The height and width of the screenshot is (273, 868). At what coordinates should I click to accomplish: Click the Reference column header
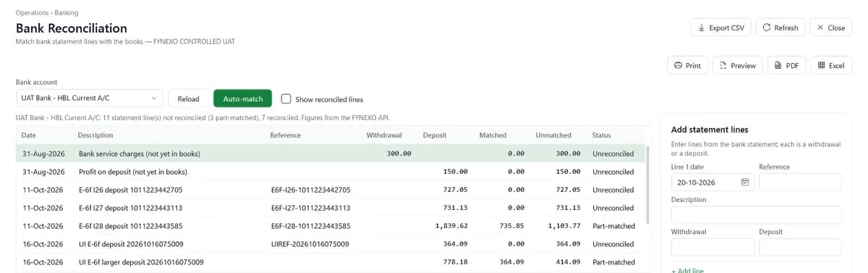(x=285, y=135)
